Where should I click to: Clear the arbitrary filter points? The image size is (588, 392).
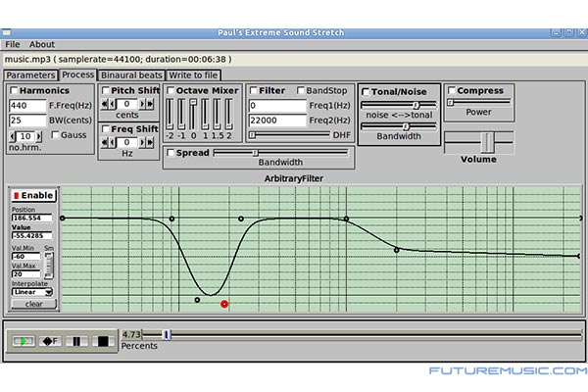click(33, 304)
